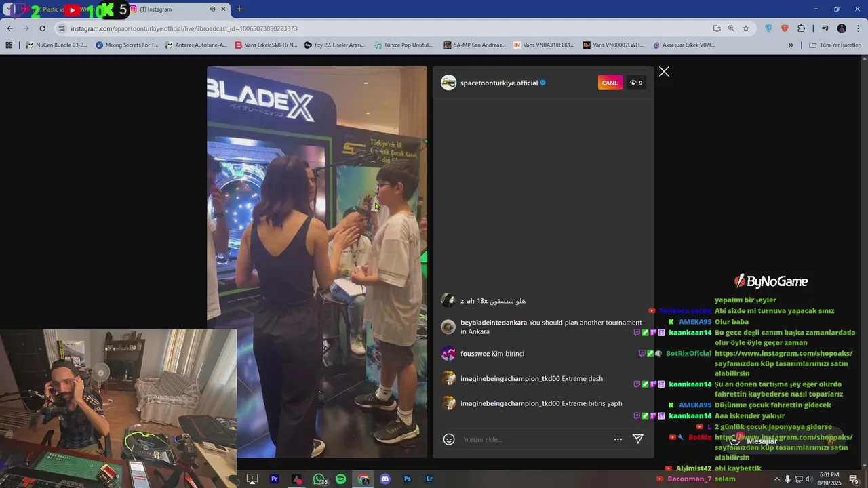Open spacetoonturkiye.official profile name
The height and width of the screenshot is (488, 868).
point(499,83)
